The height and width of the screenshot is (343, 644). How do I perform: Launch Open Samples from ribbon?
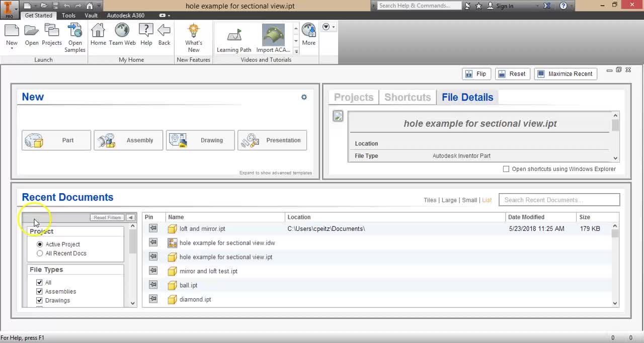tap(75, 38)
